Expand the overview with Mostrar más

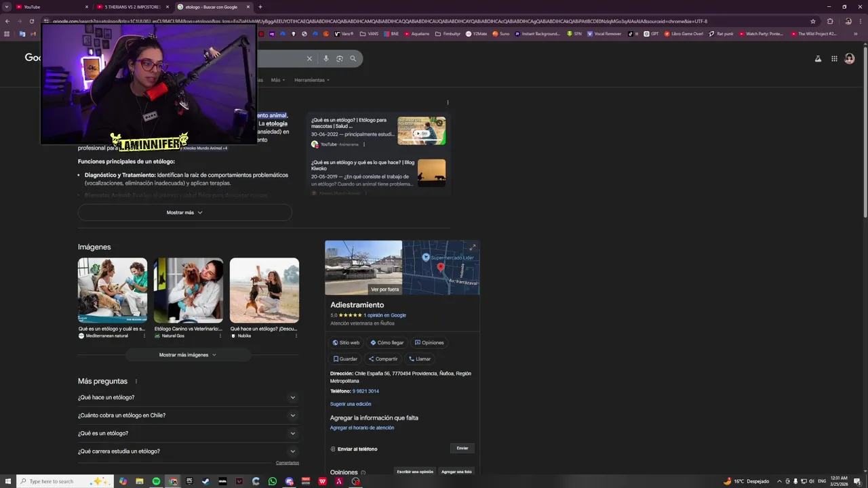[184, 212]
